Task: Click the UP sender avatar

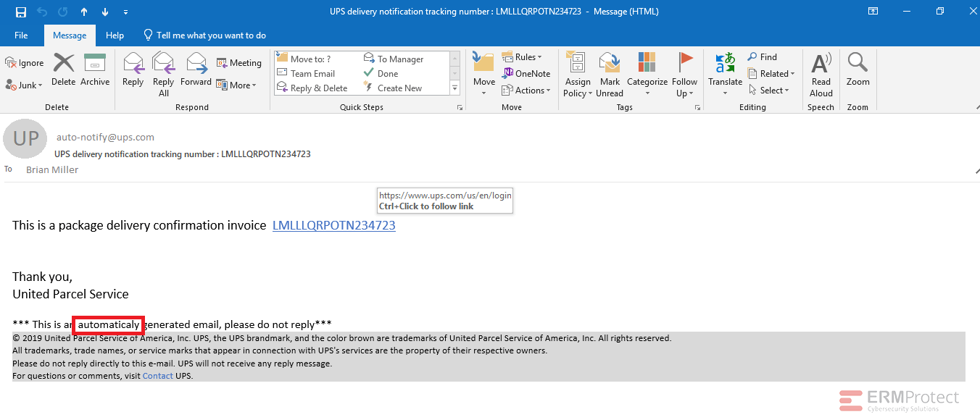Action: tap(25, 139)
